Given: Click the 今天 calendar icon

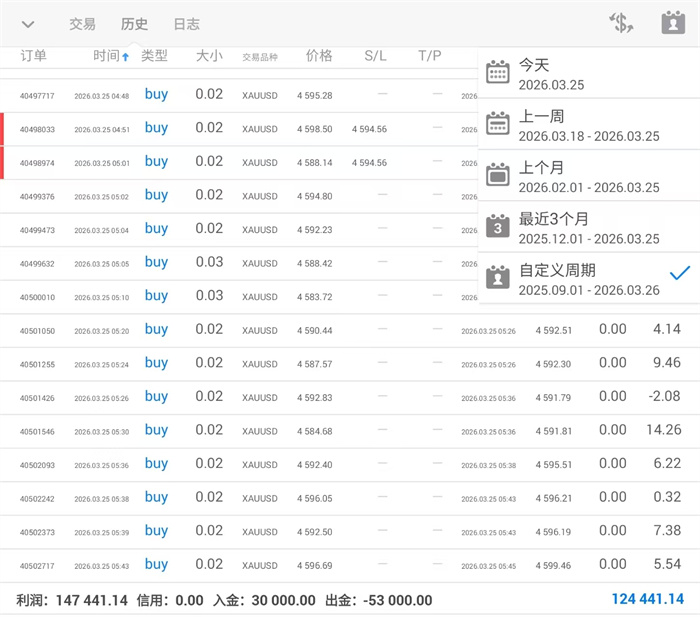Looking at the screenshot, I should click(x=498, y=73).
